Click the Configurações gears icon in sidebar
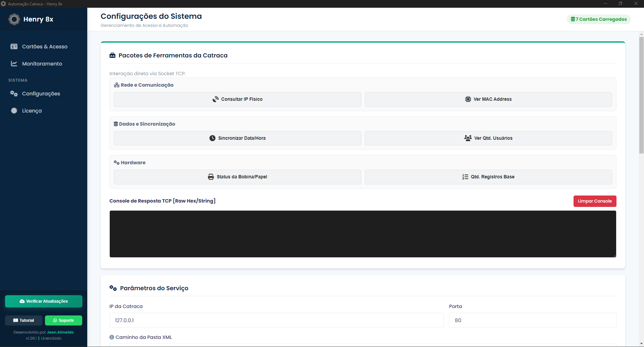The image size is (644, 347). [x=14, y=93]
